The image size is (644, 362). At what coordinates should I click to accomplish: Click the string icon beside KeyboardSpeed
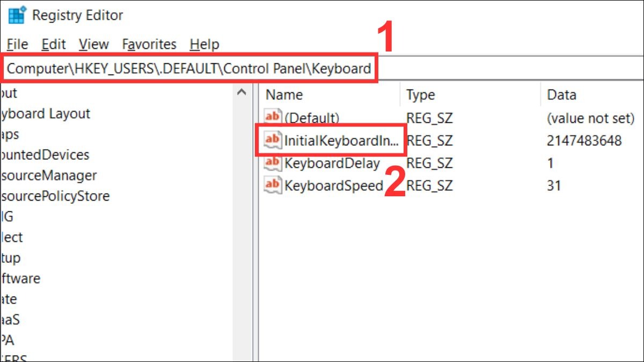pos(273,186)
